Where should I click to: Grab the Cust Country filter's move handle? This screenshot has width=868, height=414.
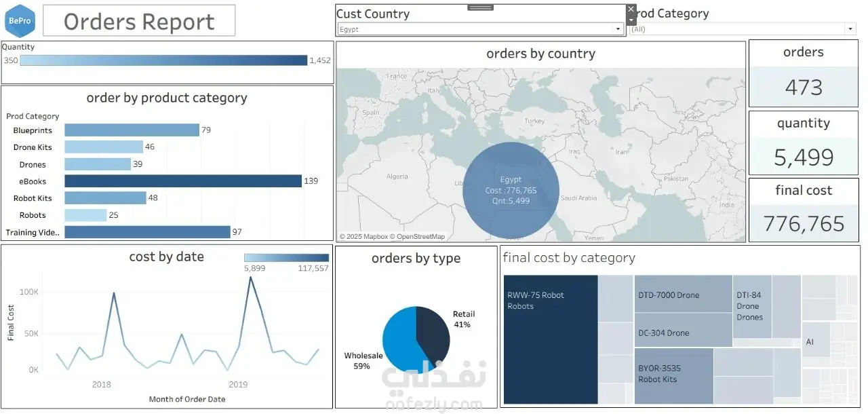[480, 7]
